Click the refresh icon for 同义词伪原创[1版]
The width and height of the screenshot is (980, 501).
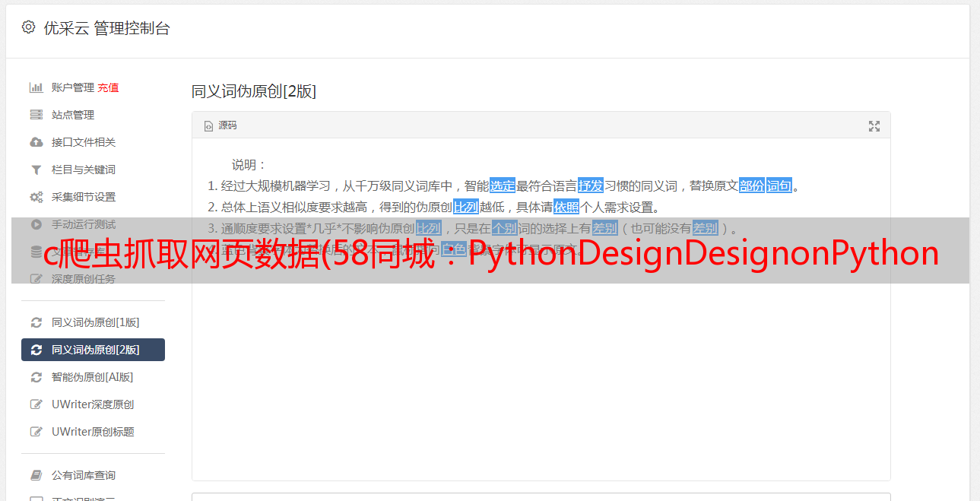36,322
